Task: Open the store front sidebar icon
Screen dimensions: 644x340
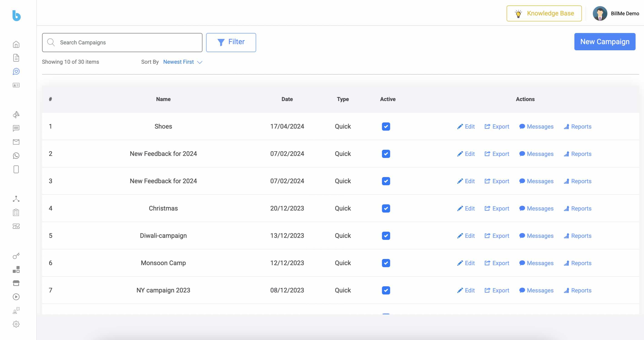Action: (16, 283)
